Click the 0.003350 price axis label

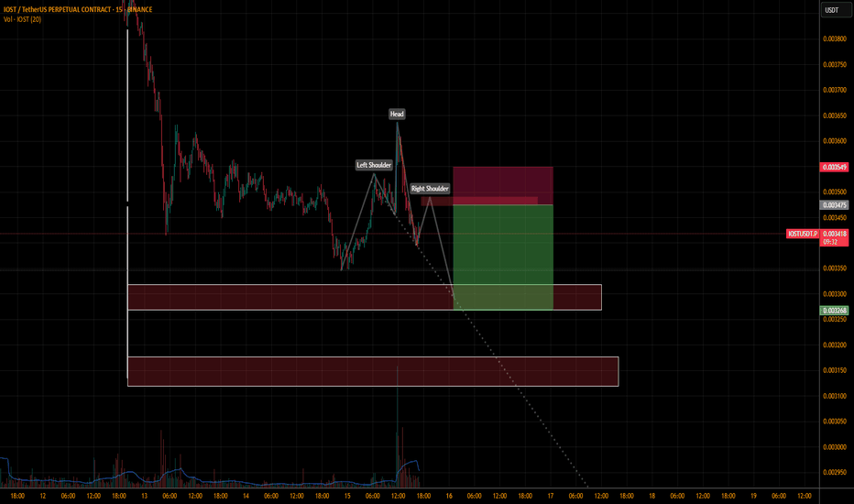click(x=835, y=268)
